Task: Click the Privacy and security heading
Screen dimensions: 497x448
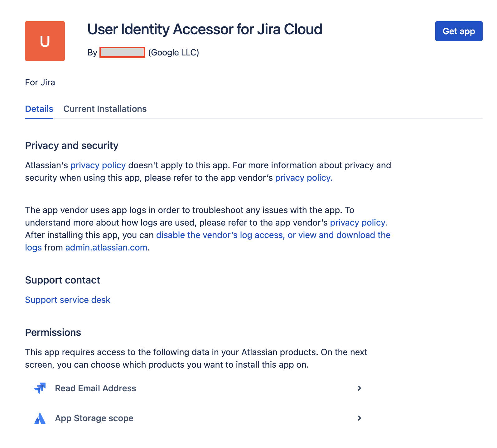Action: point(72,145)
